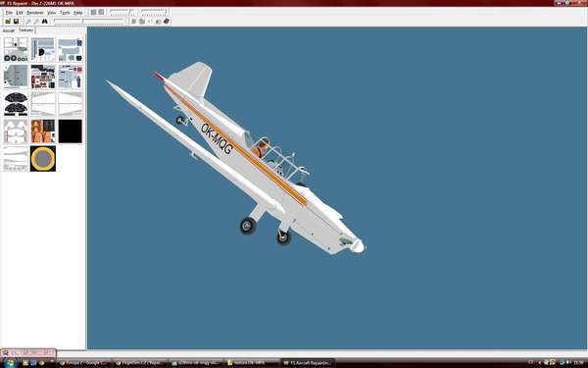
Task: Select the red and black cockpit parts thumbnail
Action: (x=43, y=77)
